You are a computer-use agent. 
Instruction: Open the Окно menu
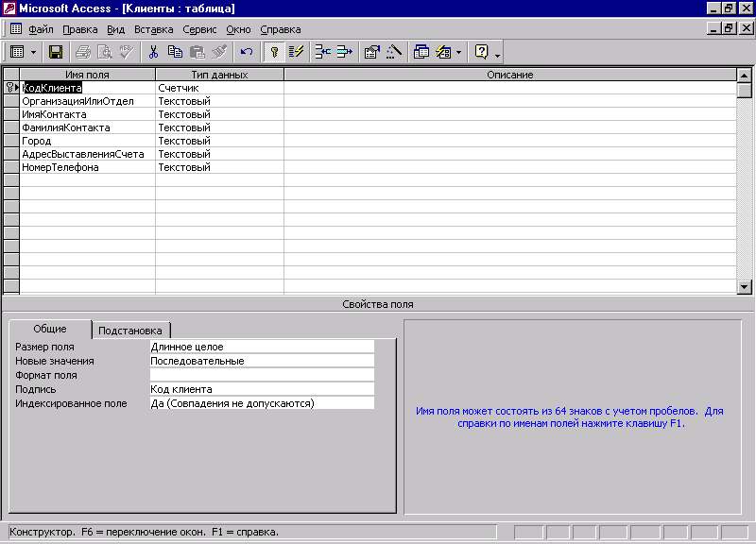[x=239, y=29]
